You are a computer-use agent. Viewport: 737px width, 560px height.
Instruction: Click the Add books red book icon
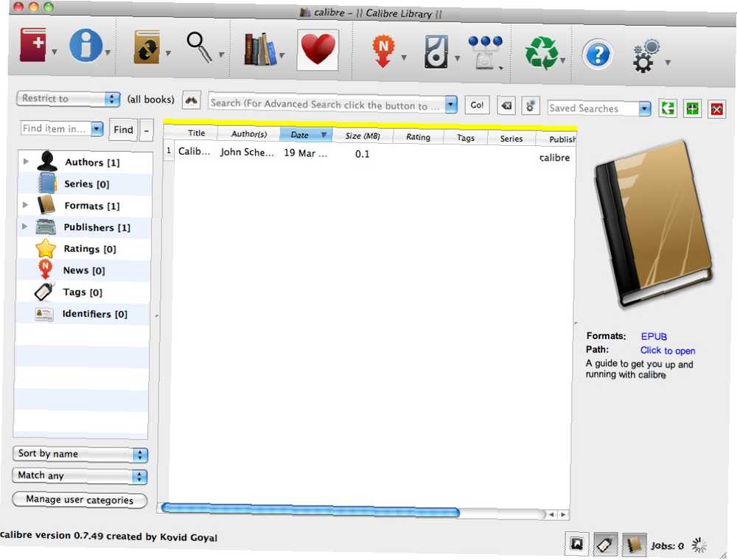point(33,45)
